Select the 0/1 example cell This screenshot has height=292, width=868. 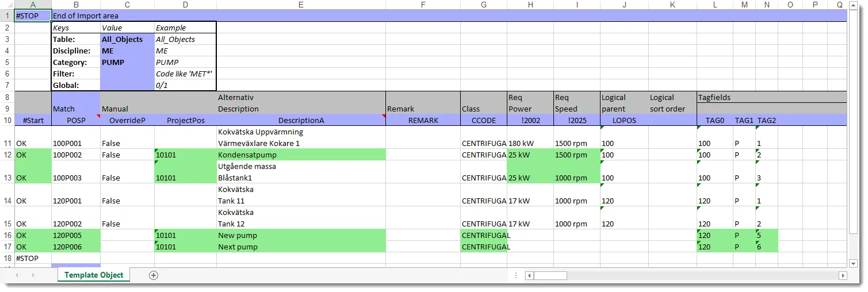click(x=185, y=86)
